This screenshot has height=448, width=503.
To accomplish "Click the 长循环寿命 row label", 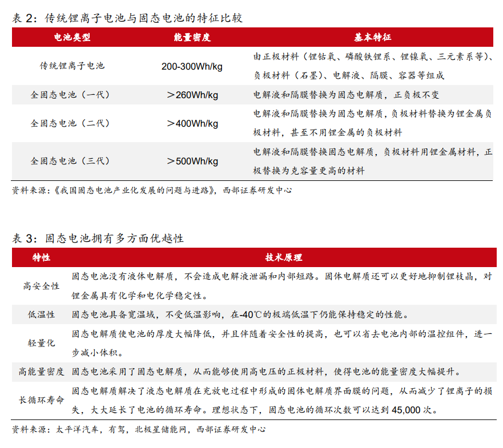I will click(x=41, y=400).
